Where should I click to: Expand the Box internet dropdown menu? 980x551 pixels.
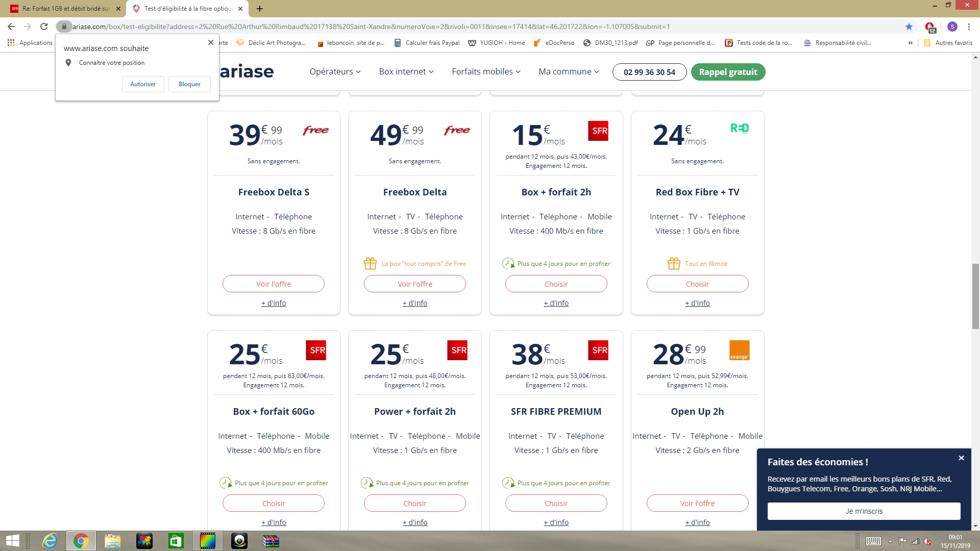406,72
